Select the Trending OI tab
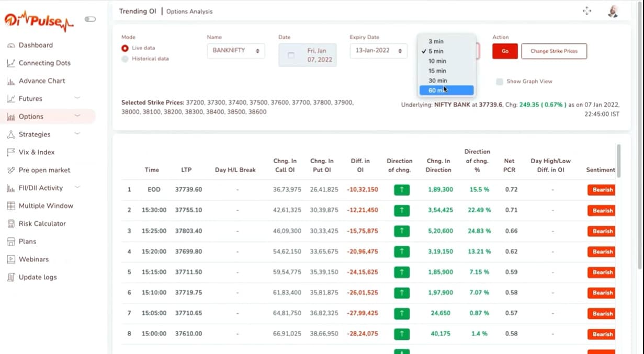Viewport: 644px width, 354px height. click(x=137, y=10)
